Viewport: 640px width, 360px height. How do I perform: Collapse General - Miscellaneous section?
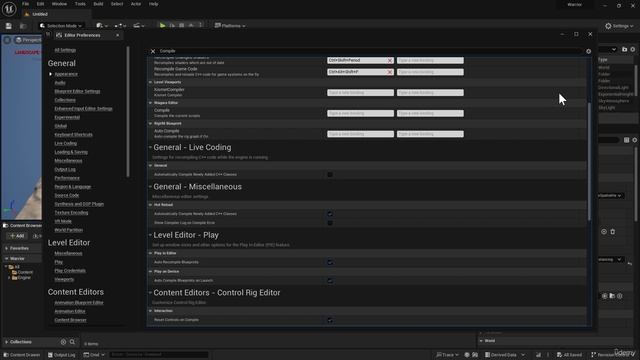point(150,187)
